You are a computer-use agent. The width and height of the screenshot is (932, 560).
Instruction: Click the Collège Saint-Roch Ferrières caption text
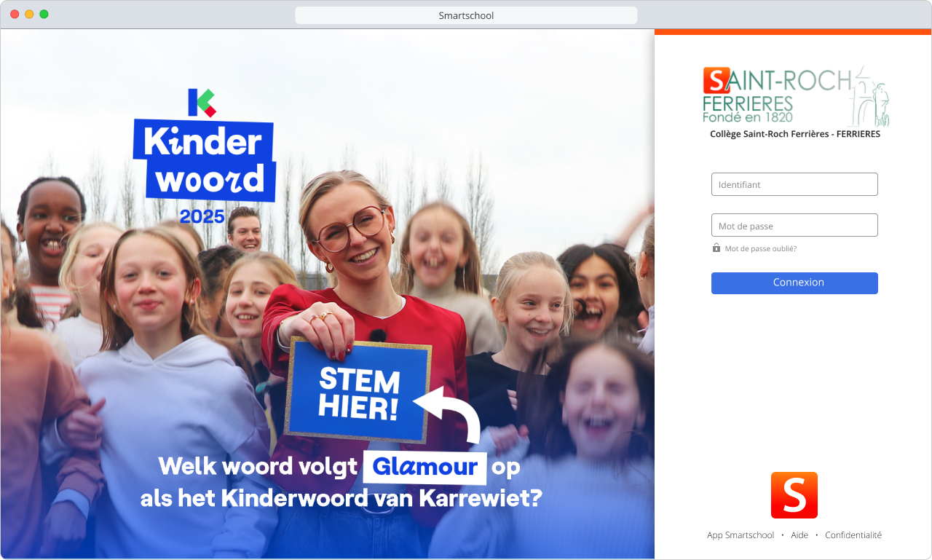(x=795, y=134)
